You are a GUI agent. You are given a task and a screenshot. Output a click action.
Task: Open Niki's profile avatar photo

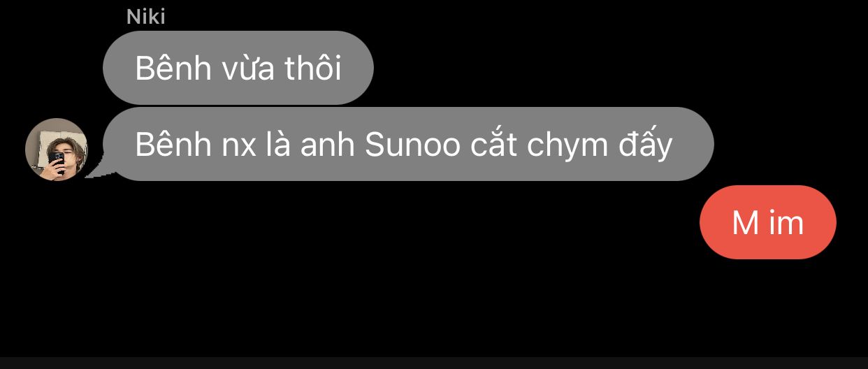pyautogui.click(x=57, y=150)
